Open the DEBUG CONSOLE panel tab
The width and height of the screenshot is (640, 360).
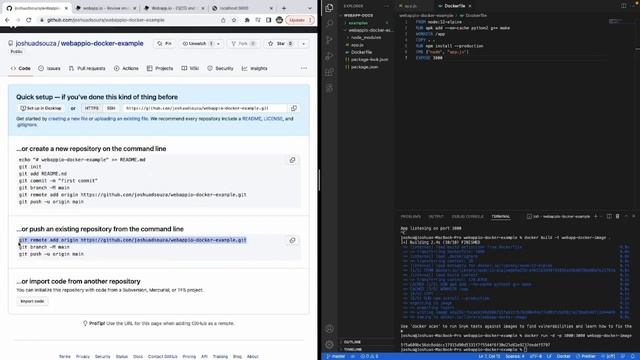pos(467,216)
